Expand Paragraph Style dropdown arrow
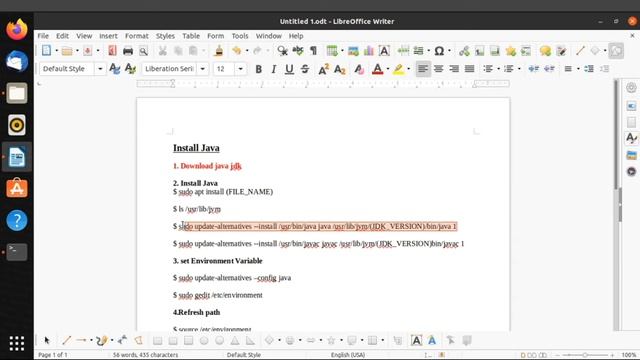Screen dimensions: 640x360 pos(100,69)
